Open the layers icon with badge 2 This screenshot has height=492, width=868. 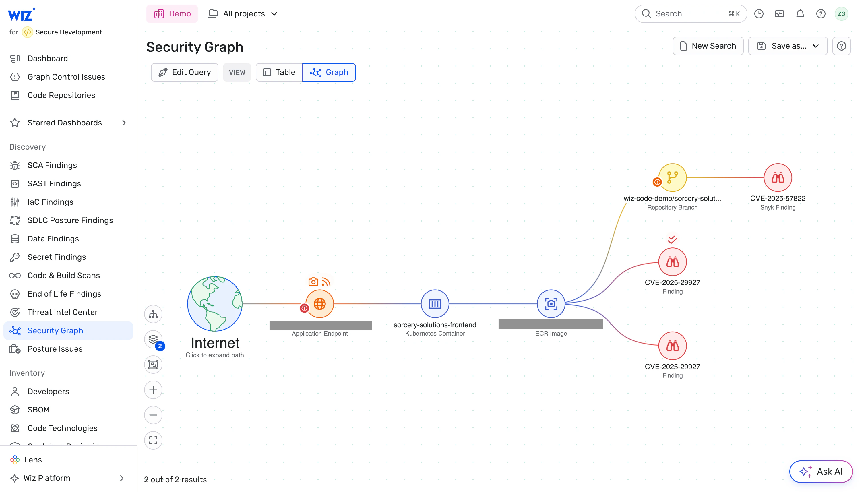pyautogui.click(x=153, y=339)
